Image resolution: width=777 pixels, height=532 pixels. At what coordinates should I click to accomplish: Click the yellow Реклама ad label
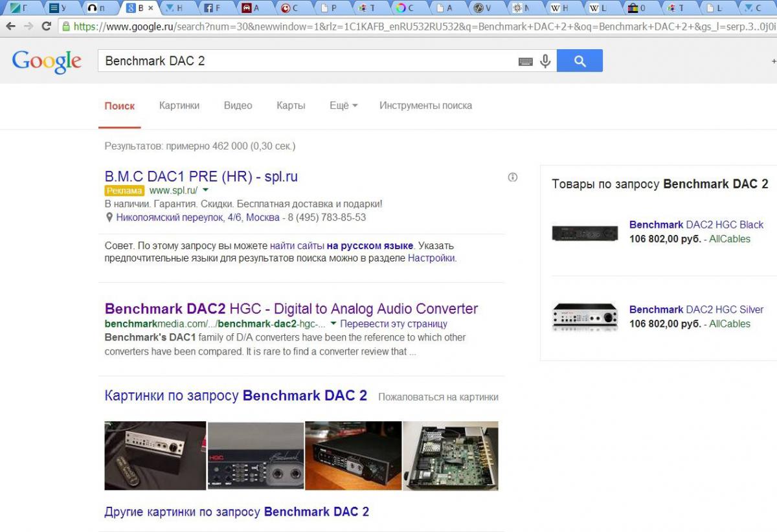(124, 190)
